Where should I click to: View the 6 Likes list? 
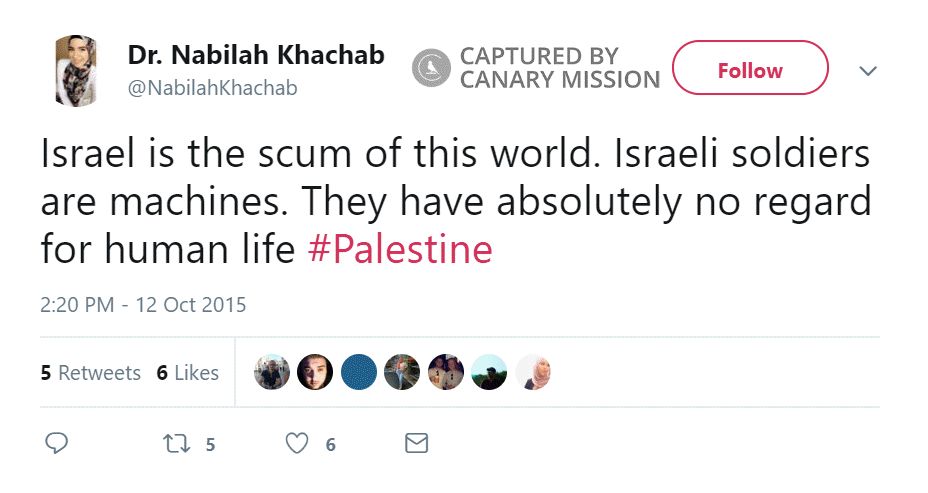187,373
